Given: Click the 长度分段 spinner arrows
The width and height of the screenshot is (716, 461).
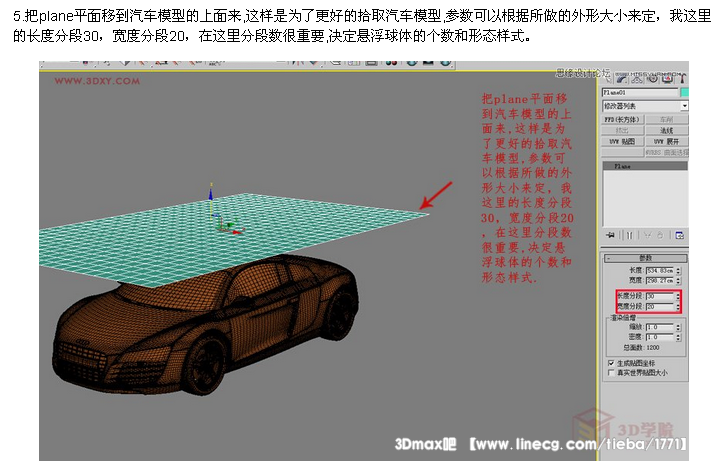Looking at the screenshot, I should [x=678, y=296].
